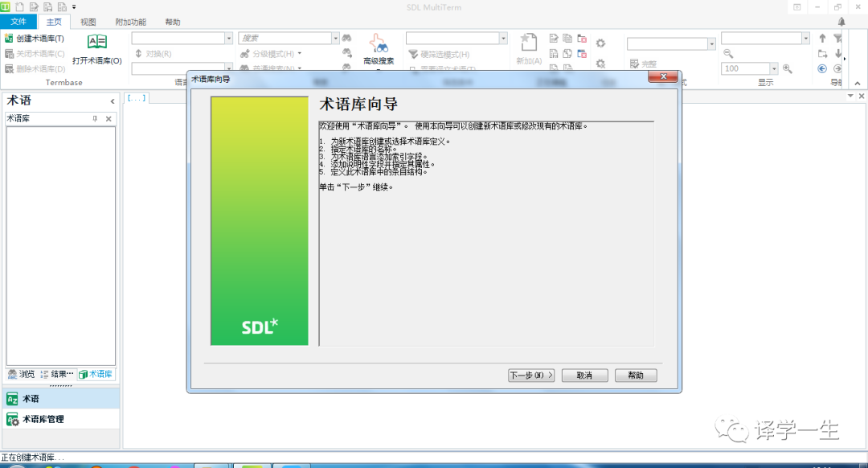
Task: Select 术语库管理 view in navigation pane
Action: [x=60, y=419]
